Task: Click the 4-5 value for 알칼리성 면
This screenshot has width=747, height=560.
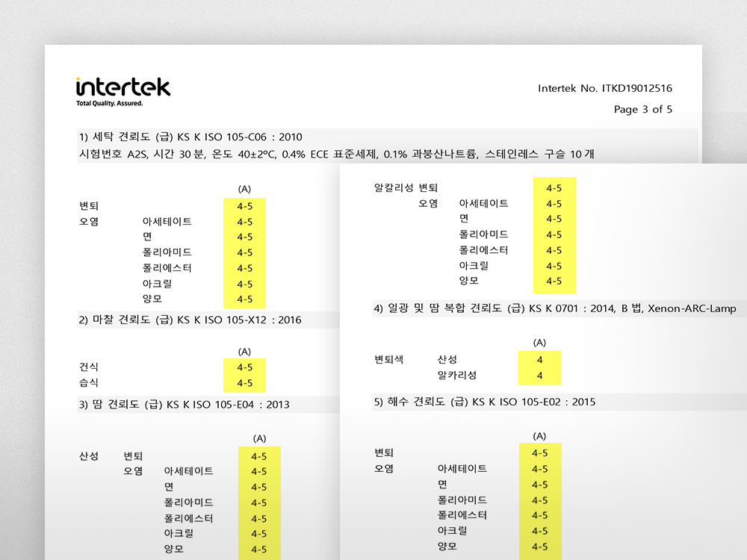Action: tap(554, 219)
